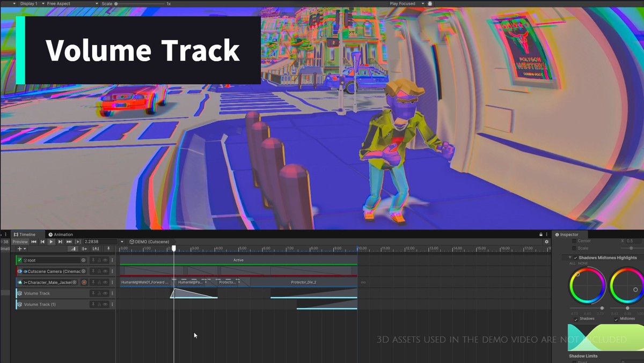Collapse the Shadows Midtones Highlights section

570,258
